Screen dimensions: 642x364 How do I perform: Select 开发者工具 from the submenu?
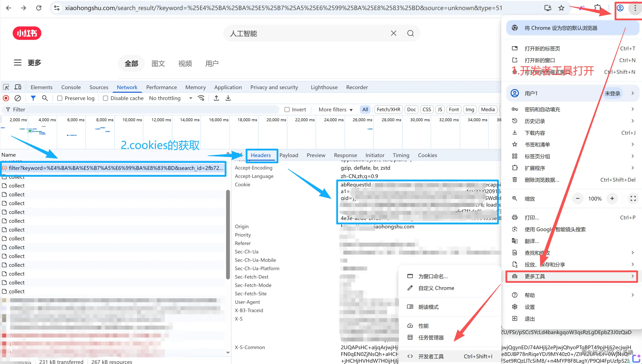tap(431, 356)
